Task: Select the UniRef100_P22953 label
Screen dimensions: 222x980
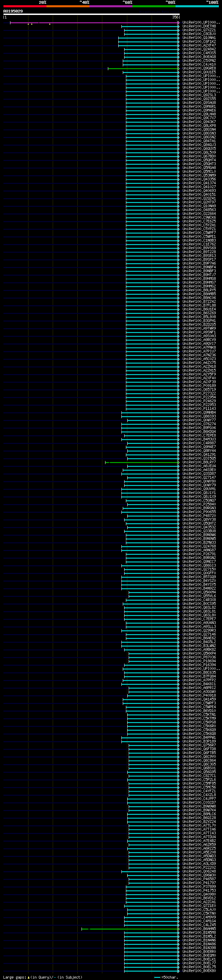Action: 199,405
